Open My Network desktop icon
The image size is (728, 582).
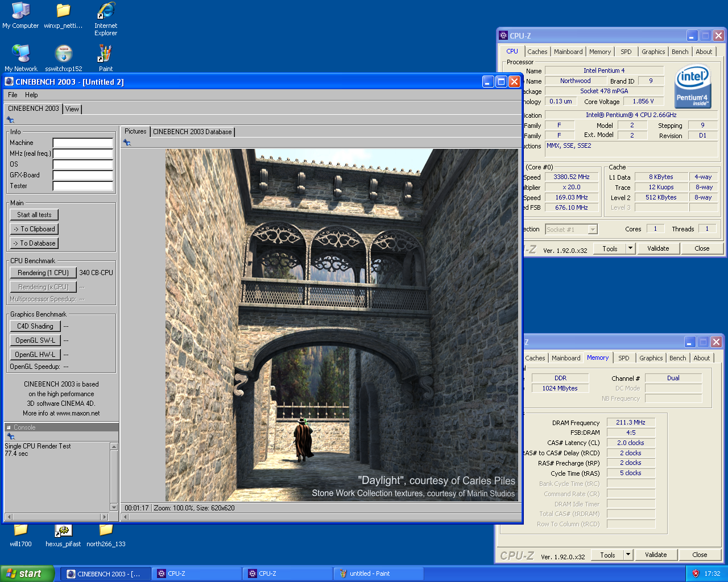click(x=21, y=59)
